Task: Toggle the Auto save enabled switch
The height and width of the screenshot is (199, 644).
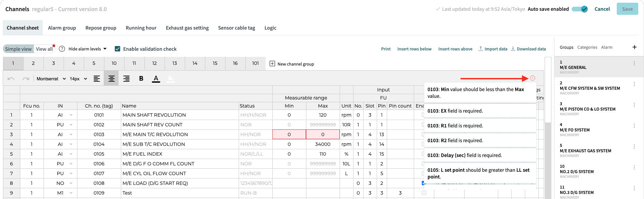Action: pos(580,9)
